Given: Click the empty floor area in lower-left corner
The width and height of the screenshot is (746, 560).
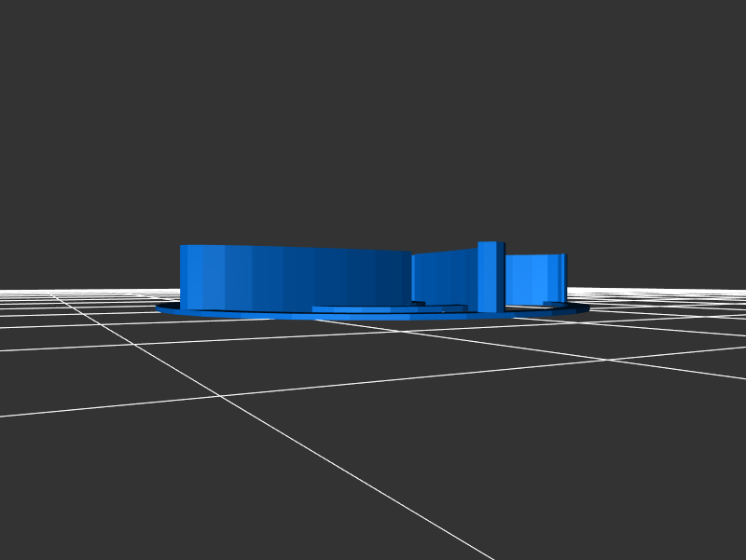Looking at the screenshot, I should (x=75, y=494).
